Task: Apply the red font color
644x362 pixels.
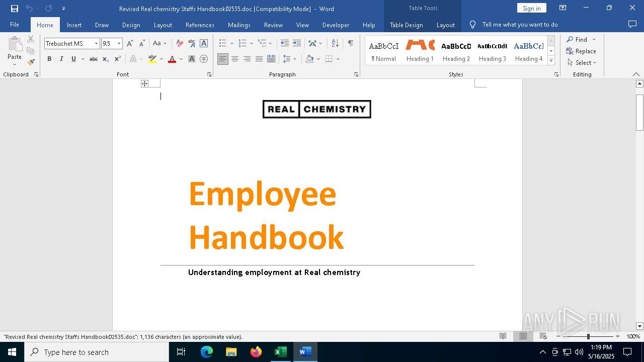Action: pyautogui.click(x=172, y=59)
